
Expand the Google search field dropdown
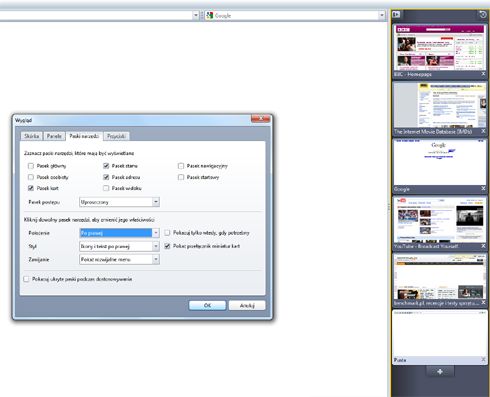click(382, 15)
